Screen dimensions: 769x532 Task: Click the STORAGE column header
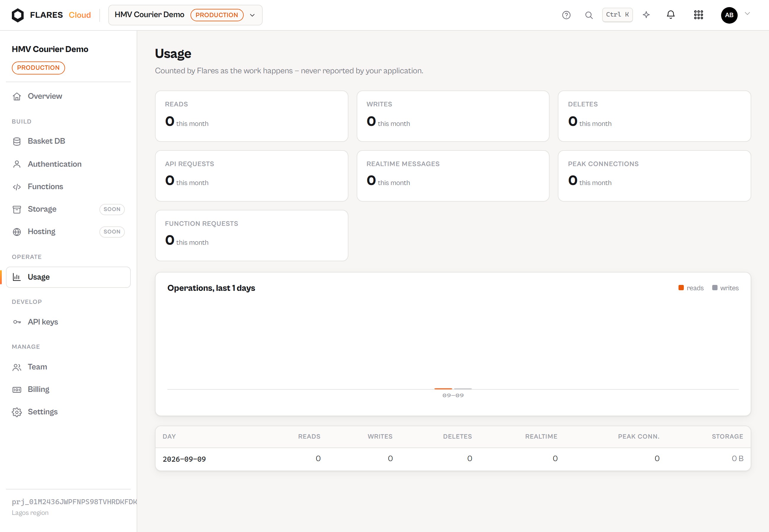coord(727,436)
